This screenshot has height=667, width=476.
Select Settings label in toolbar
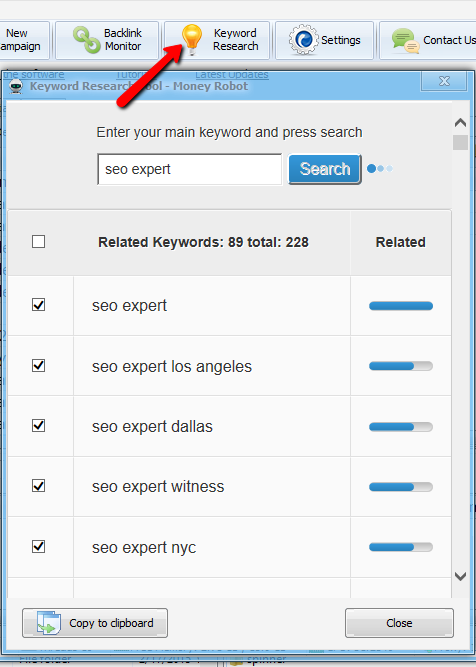(x=341, y=40)
